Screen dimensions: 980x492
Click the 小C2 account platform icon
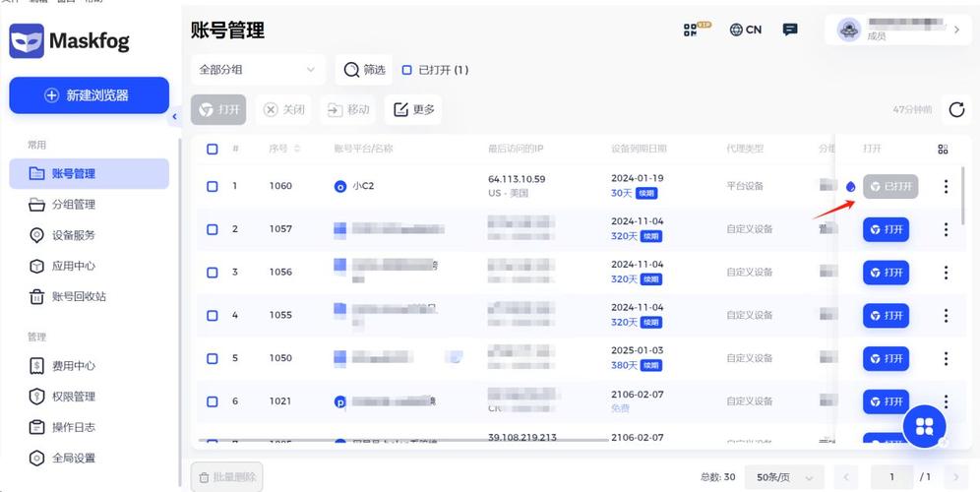340,186
